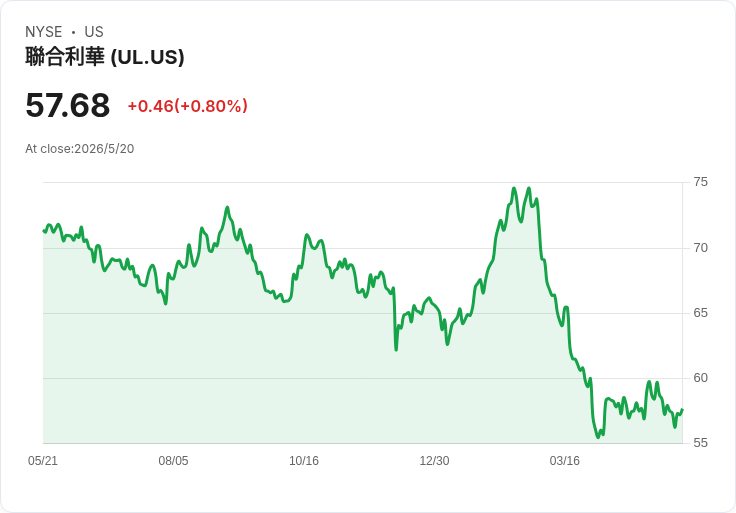The height and width of the screenshot is (513, 736).
Task: Click the current price 57.68
Action: 68,105
